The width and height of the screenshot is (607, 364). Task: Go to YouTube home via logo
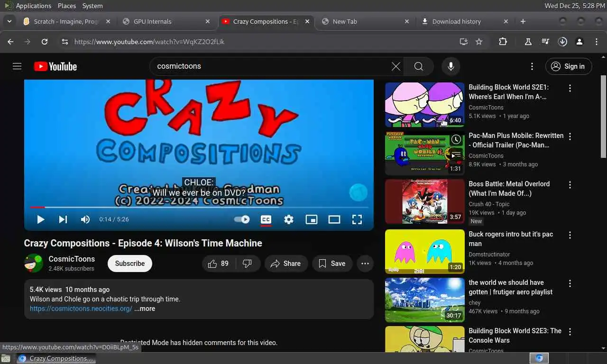[55, 66]
